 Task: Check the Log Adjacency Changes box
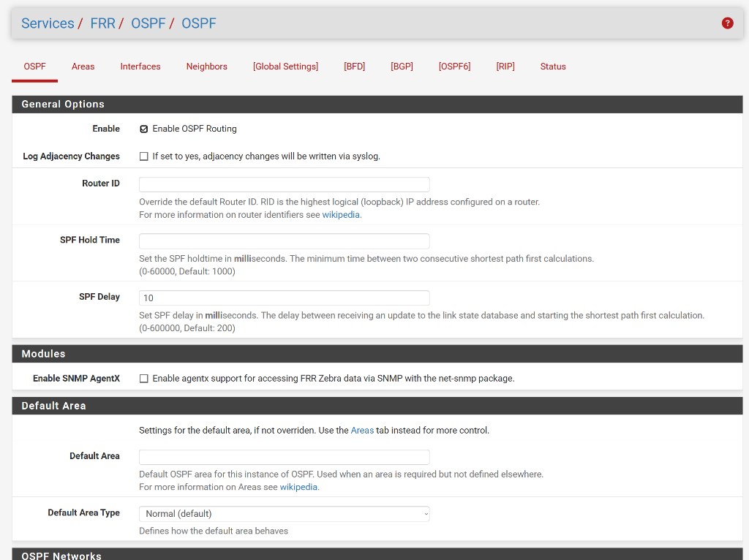(x=144, y=156)
